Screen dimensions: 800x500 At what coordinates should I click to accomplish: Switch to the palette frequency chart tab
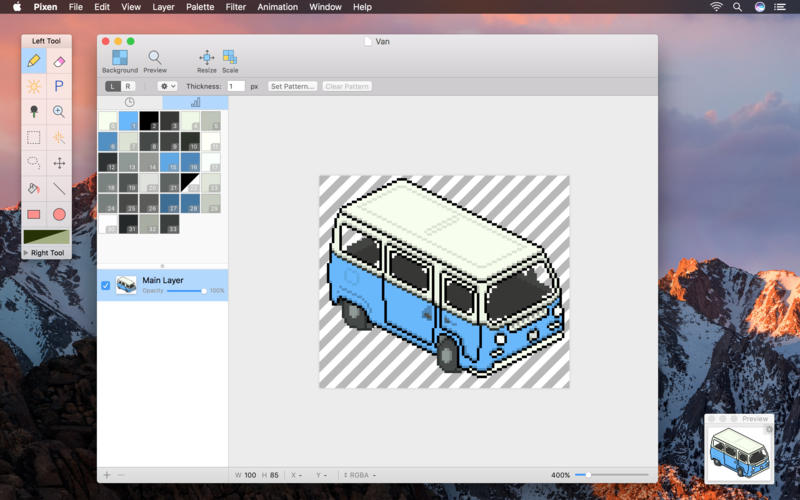pyautogui.click(x=195, y=102)
